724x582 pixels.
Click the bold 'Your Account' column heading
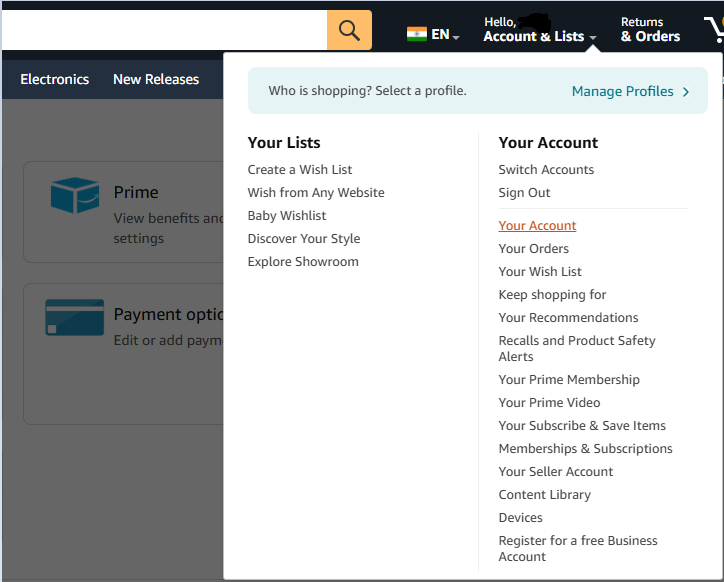[x=548, y=143]
